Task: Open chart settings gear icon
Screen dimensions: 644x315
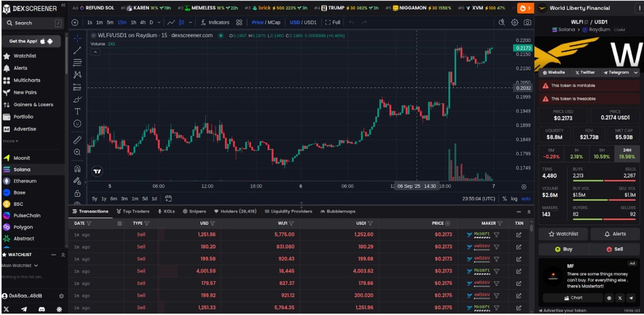Action: coord(515,23)
